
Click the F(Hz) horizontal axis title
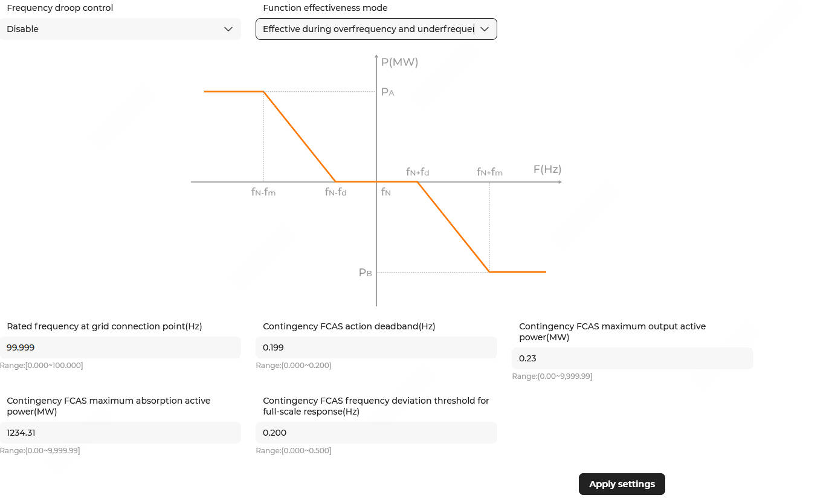pos(547,169)
